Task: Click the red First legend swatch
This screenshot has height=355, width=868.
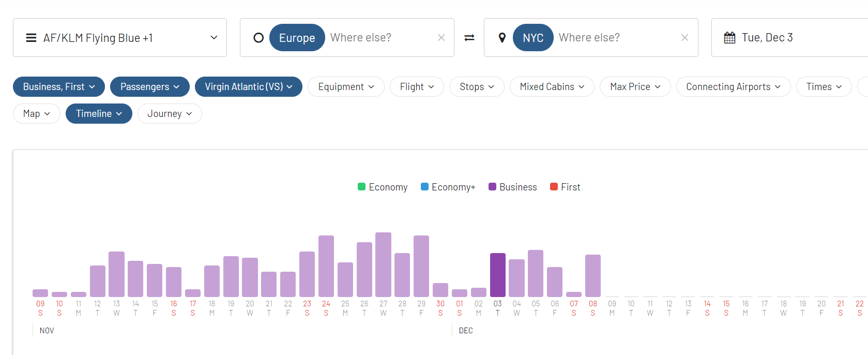Action: click(x=554, y=187)
